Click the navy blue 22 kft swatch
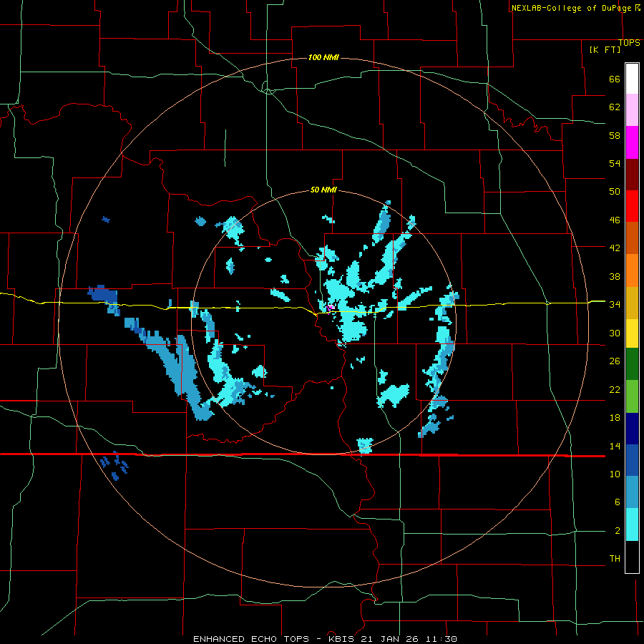 click(x=632, y=429)
